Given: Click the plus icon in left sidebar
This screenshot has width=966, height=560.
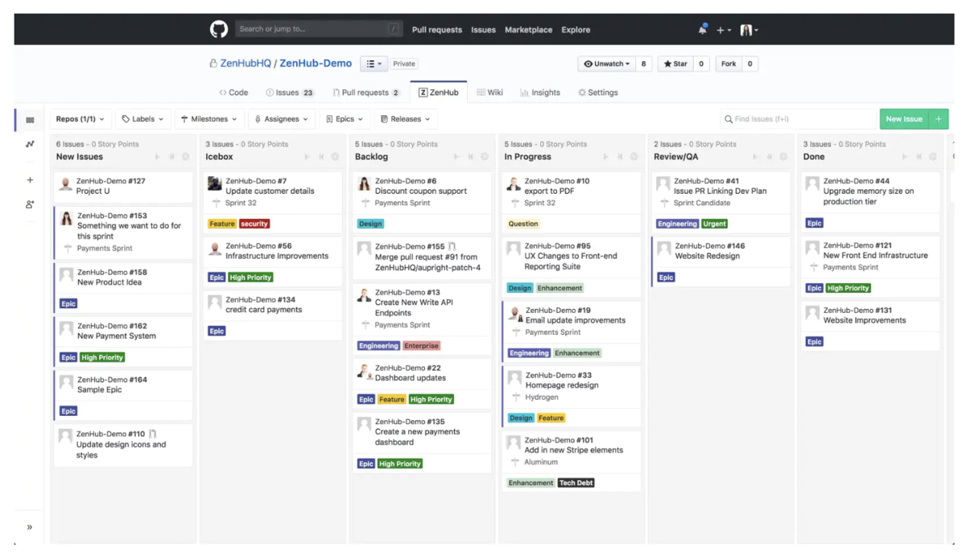Looking at the screenshot, I should pos(30,180).
